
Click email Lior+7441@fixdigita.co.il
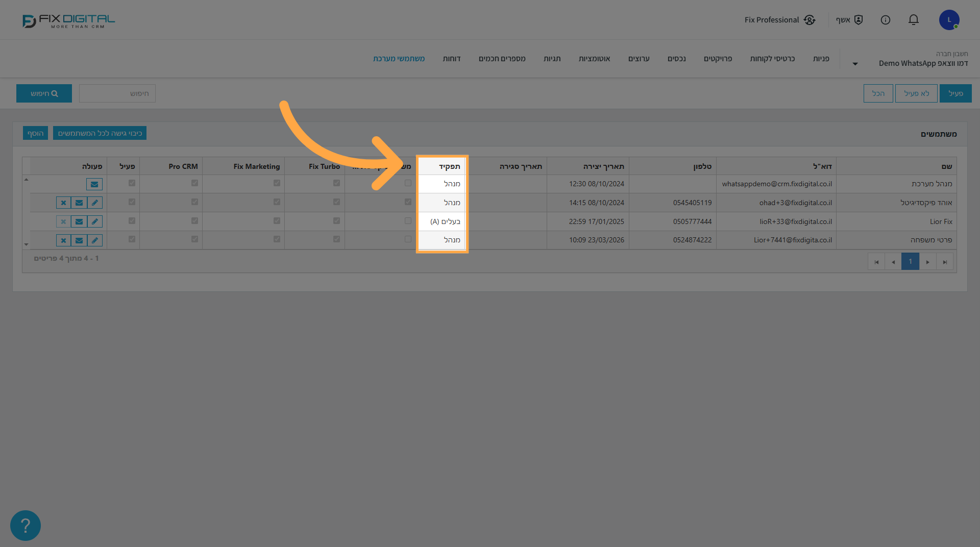point(793,240)
